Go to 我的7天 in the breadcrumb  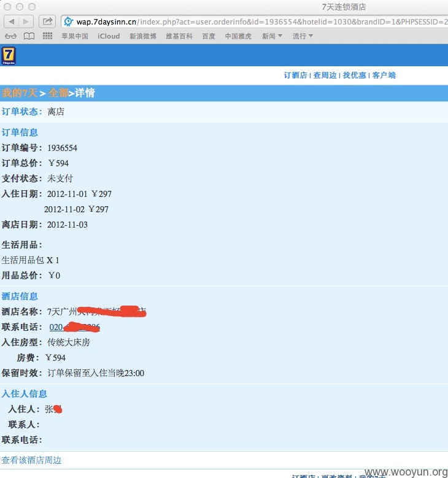click(x=19, y=93)
